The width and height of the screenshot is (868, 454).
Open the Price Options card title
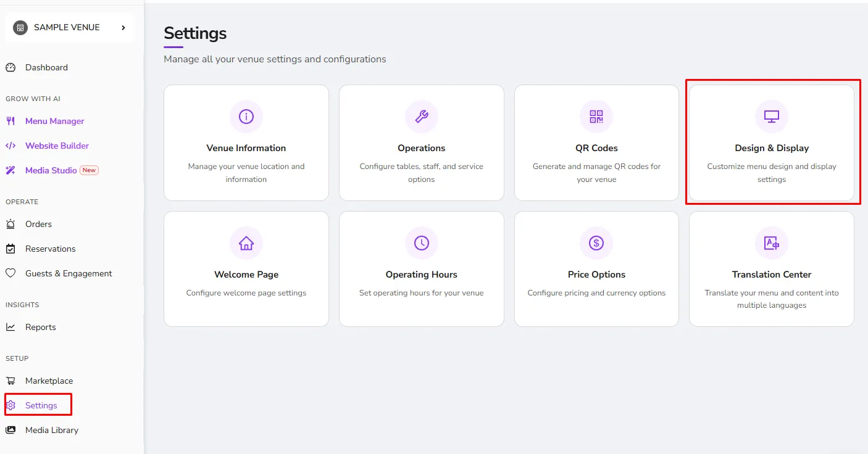click(x=596, y=274)
